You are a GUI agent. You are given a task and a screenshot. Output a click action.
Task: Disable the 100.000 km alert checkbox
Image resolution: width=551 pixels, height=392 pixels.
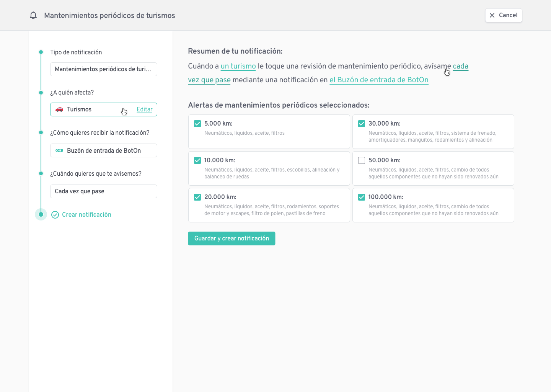pyautogui.click(x=362, y=197)
